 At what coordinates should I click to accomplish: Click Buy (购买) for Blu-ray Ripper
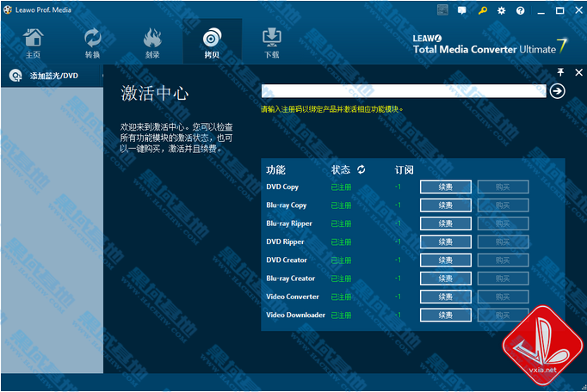pyautogui.click(x=504, y=224)
